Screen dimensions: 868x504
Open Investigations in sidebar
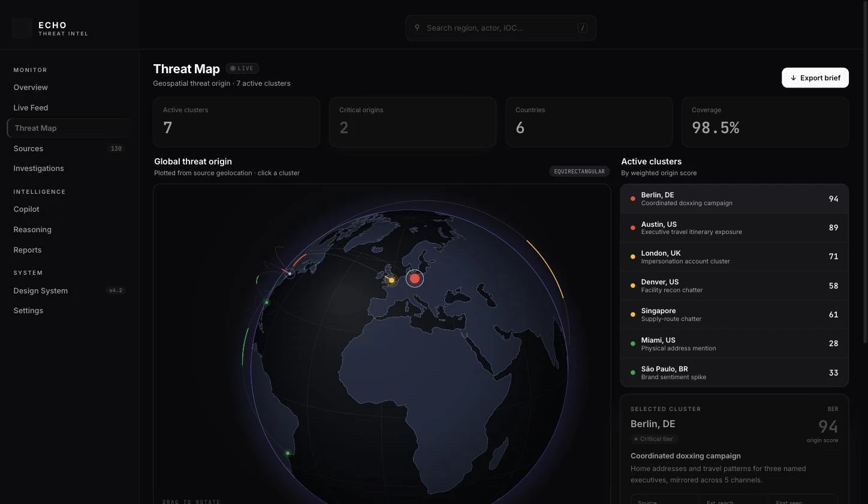point(69,169)
